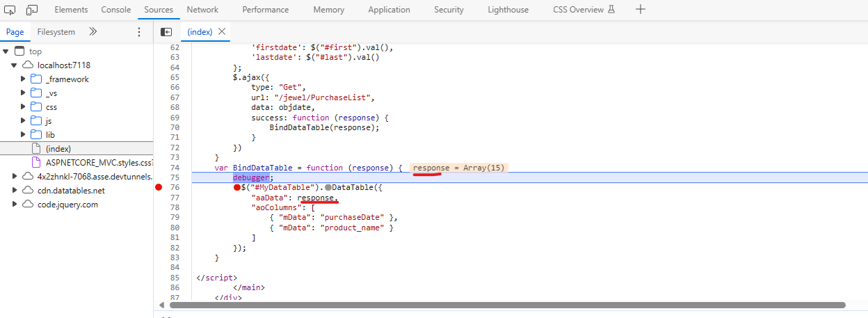This screenshot has width=868, height=318.
Task: Click the devtunnels cloud icon
Action: click(x=28, y=177)
